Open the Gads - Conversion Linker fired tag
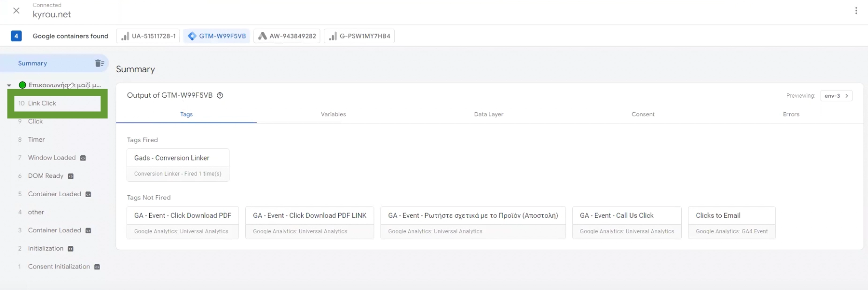This screenshot has height=290, width=868. [x=178, y=165]
